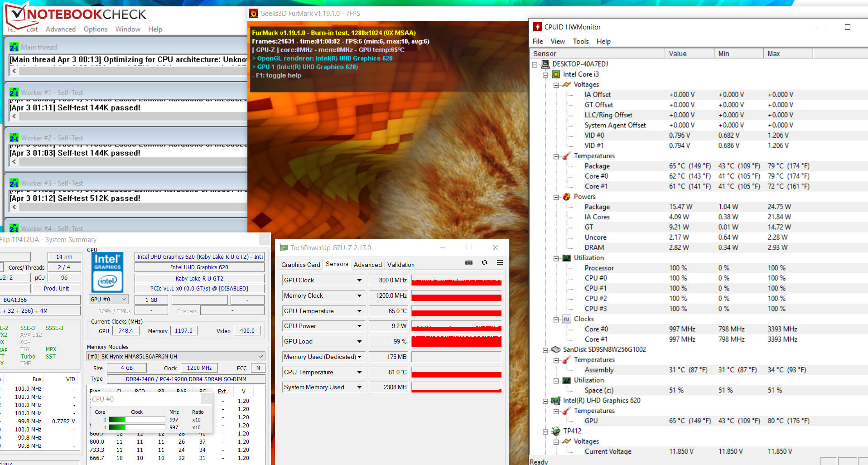Viewport: 868px width, 465px height.
Task: Switch to the Validation tab in GPU-Z
Action: 401,265
